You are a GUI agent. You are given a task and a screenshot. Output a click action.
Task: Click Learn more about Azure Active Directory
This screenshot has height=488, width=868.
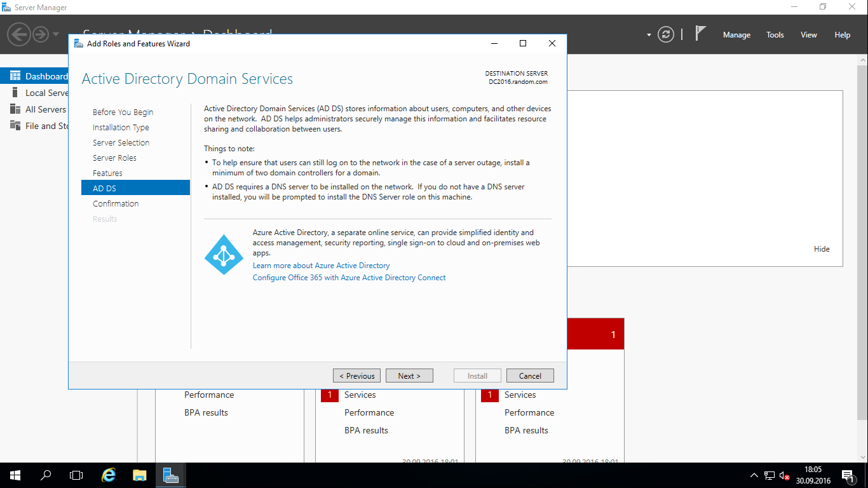(321, 266)
